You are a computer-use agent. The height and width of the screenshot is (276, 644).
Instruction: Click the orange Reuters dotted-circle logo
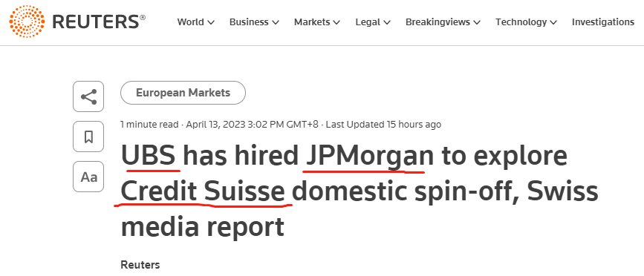tap(27, 22)
